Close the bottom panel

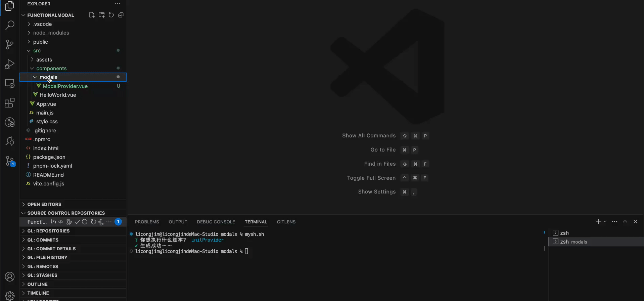click(635, 221)
